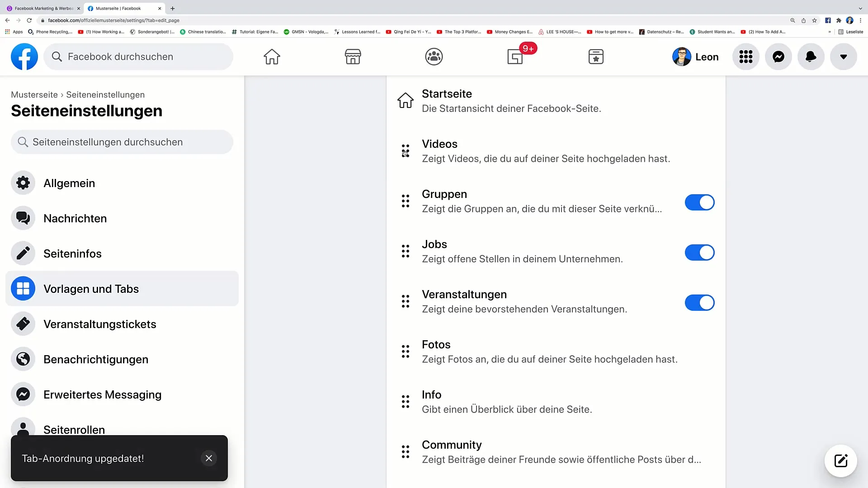Navigate to Seitenrollen settings

point(74,430)
